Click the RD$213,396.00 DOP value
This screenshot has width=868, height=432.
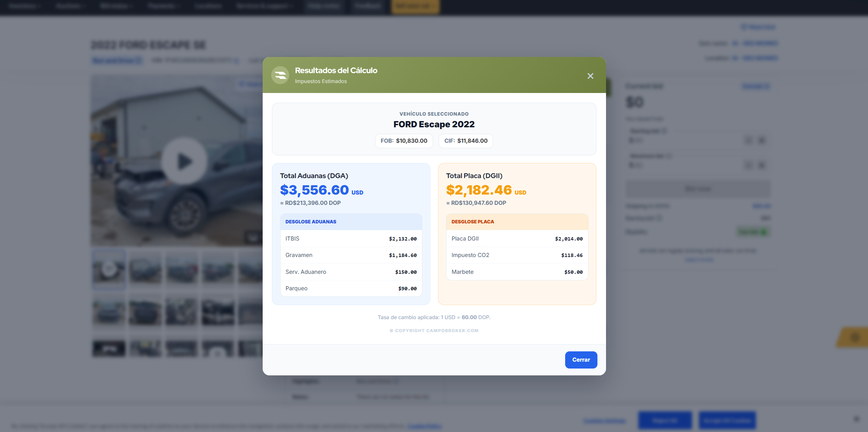[310, 203]
